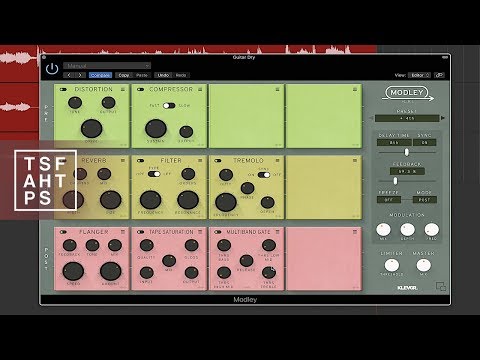Click the Modulation Depth knob
Viewport: 480px width, 360px height.
point(407,230)
